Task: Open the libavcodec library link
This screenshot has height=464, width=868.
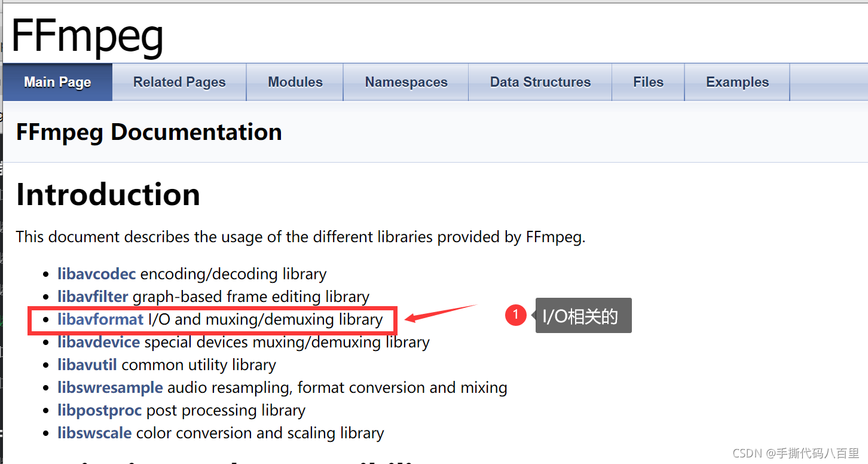Action: 97,274
